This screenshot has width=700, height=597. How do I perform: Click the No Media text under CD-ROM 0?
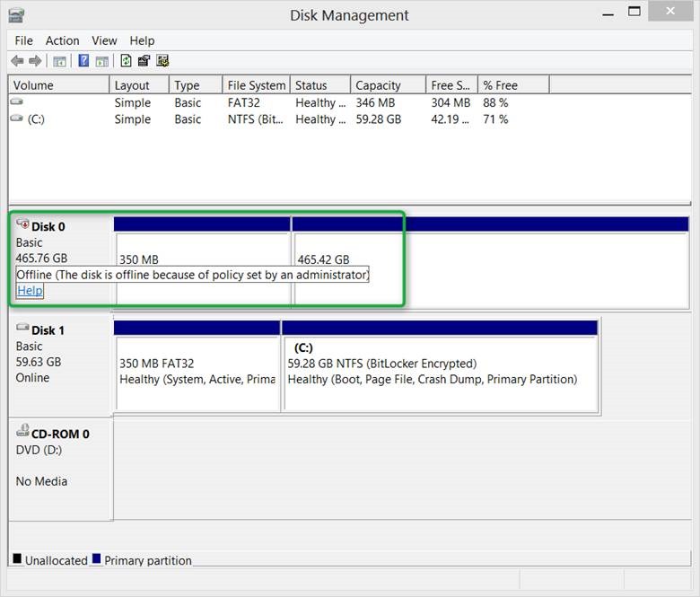point(41,481)
